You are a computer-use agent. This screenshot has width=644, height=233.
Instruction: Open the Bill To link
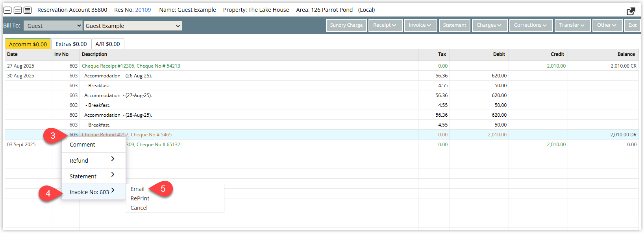(x=12, y=26)
